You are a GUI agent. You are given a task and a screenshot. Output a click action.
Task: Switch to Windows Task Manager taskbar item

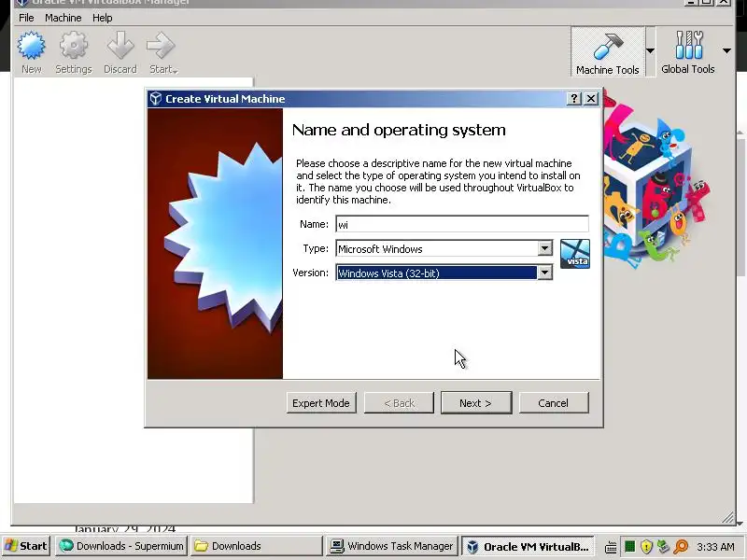pyautogui.click(x=391, y=546)
